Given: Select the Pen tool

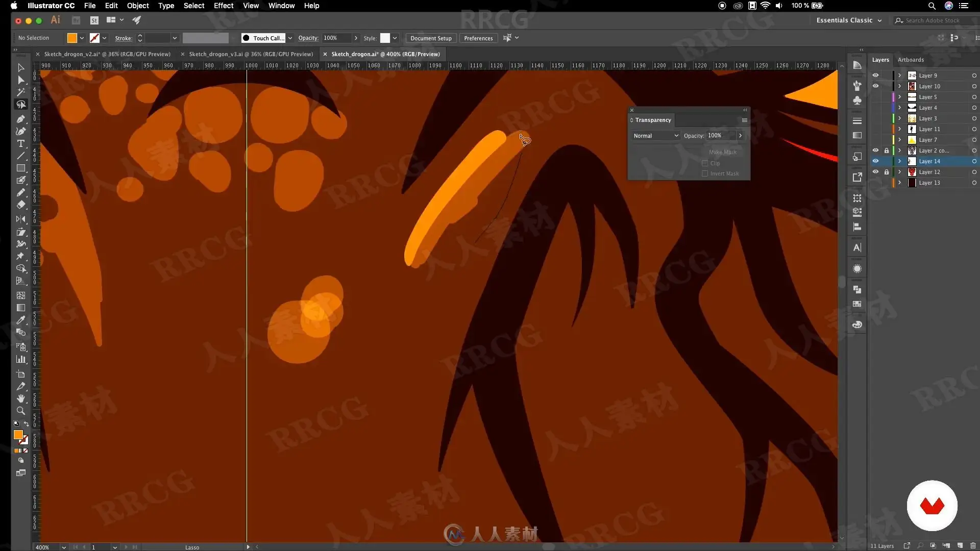Looking at the screenshot, I should click(21, 119).
